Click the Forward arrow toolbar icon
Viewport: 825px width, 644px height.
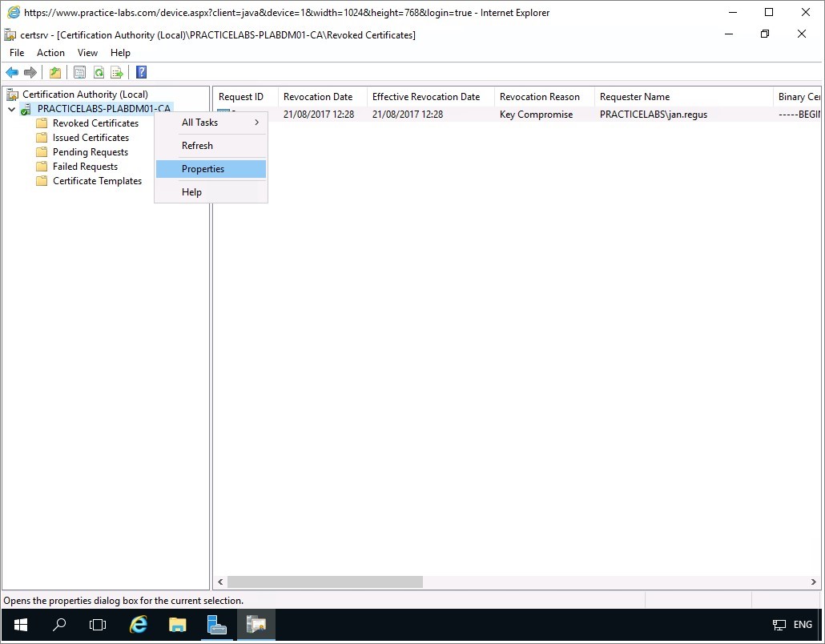(x=30, y=72)
